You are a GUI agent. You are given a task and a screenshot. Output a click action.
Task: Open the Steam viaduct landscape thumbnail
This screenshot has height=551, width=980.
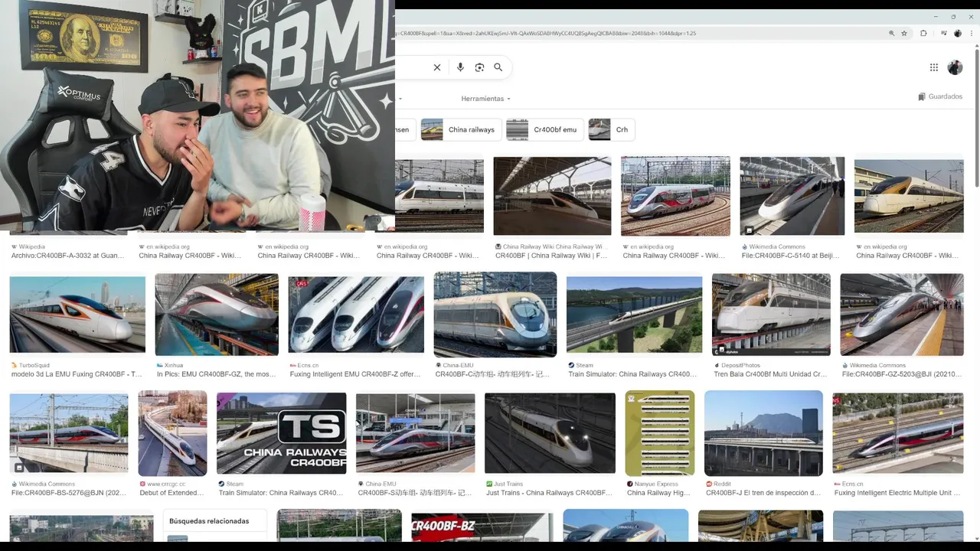634,315
